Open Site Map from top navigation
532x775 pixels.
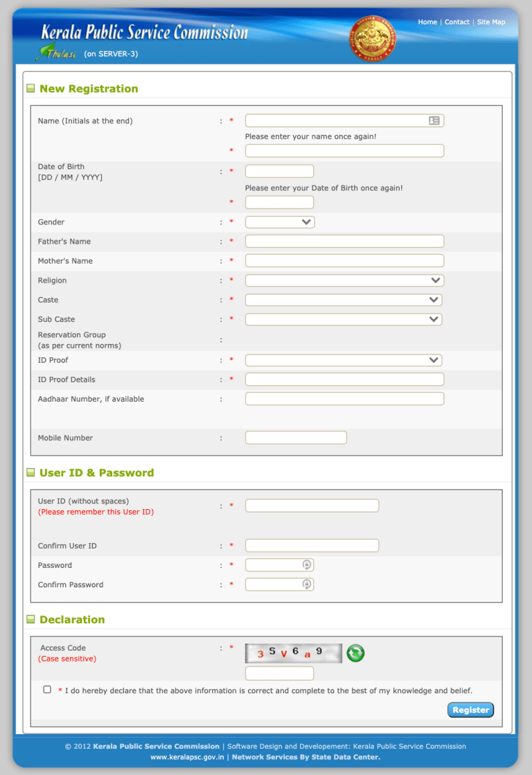[491, 22]
